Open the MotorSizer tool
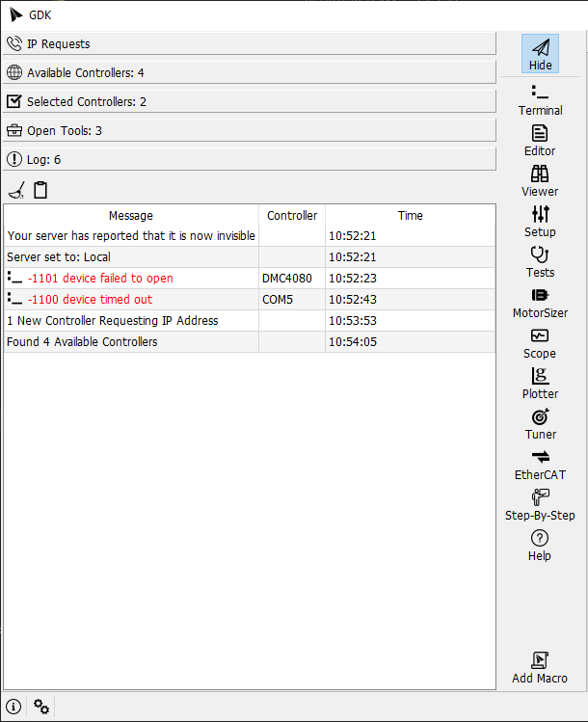The image size is (588, 722). [x=540, y=303]
